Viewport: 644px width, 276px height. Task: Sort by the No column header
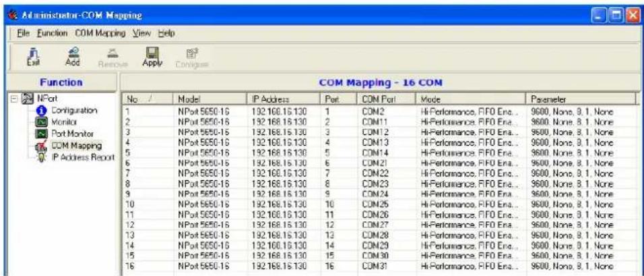148,100
